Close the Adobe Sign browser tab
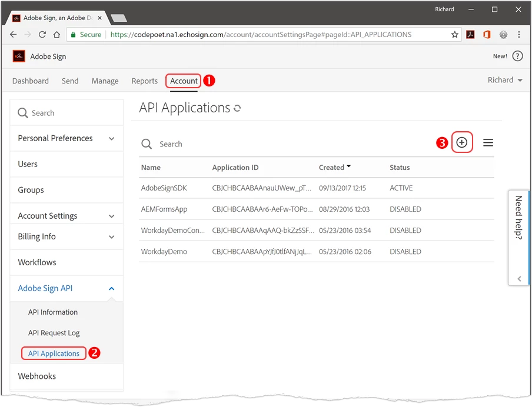532x407 pixels. [x=99, y=18]
